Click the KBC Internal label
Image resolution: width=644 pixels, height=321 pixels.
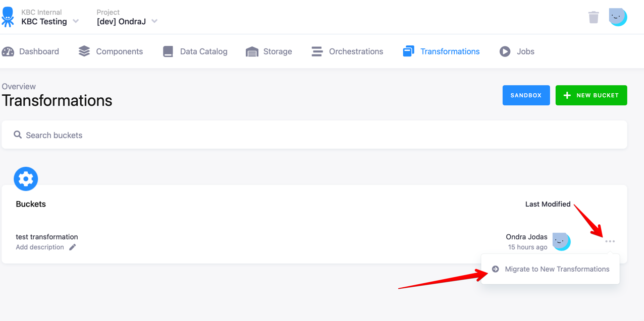(41, 12)
